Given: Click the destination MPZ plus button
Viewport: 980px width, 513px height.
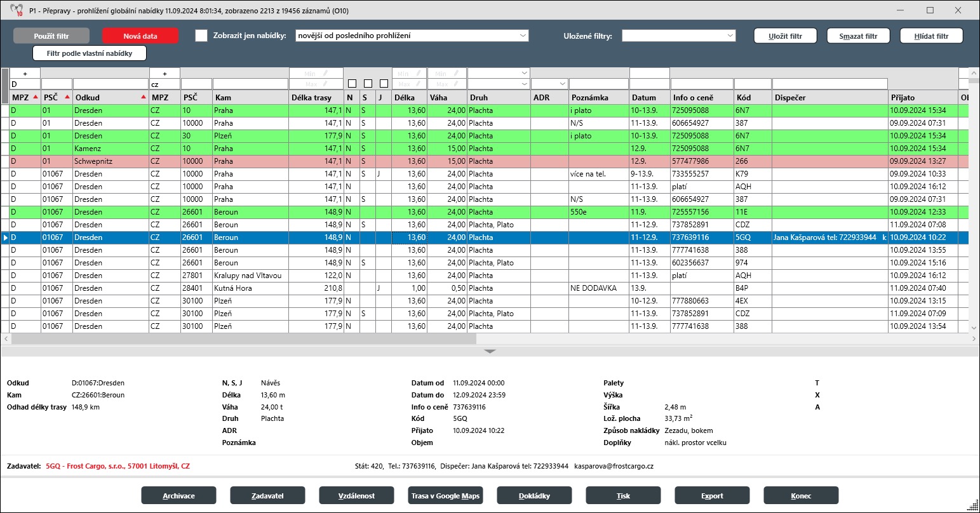Looking at the screenshot, I should (x=164, y=74).
